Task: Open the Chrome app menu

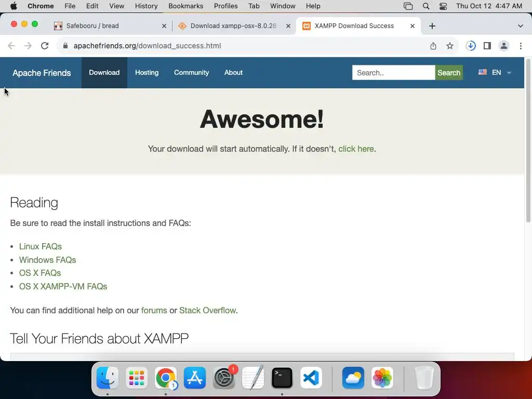Action: 41,6
